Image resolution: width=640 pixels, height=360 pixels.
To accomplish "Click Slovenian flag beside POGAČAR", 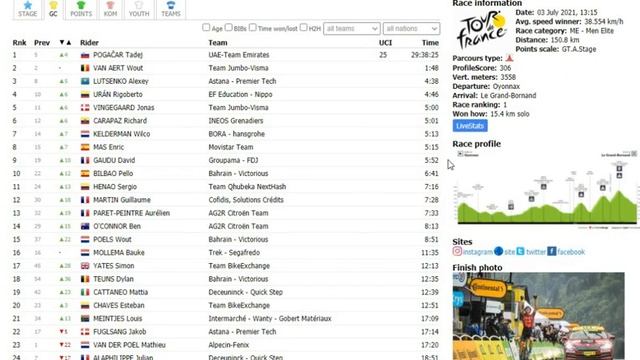I will point(85,55).
